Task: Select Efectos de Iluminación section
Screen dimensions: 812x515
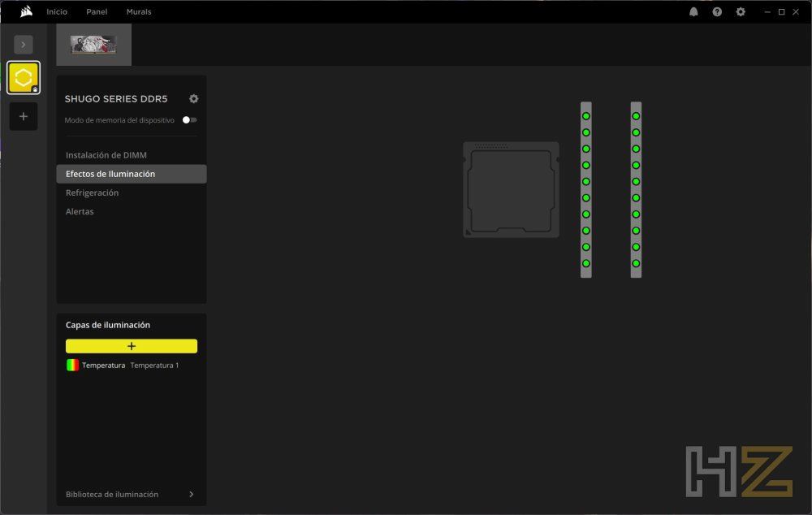Action: coord(132,174)
